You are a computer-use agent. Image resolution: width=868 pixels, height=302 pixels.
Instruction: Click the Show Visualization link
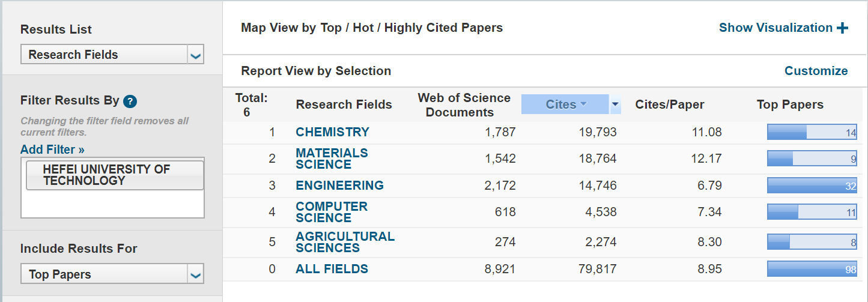point(775,28)
